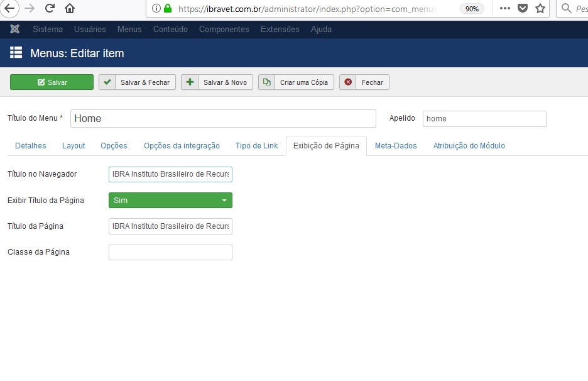Switch to the Meta-Dados tab
Viewport: 588px width, 381px height.
tap(395, 145)
